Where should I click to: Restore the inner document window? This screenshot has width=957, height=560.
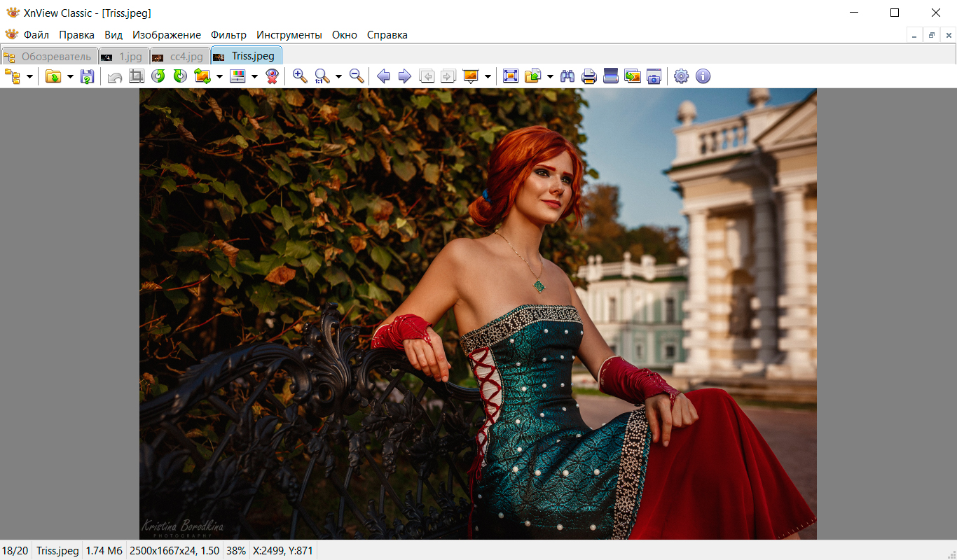932,35
